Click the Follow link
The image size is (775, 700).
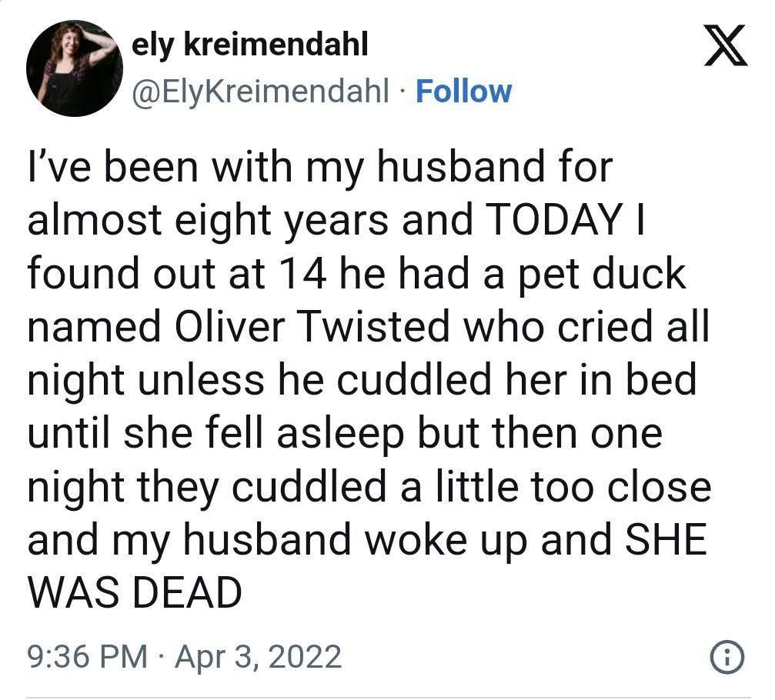pos(463,91)
